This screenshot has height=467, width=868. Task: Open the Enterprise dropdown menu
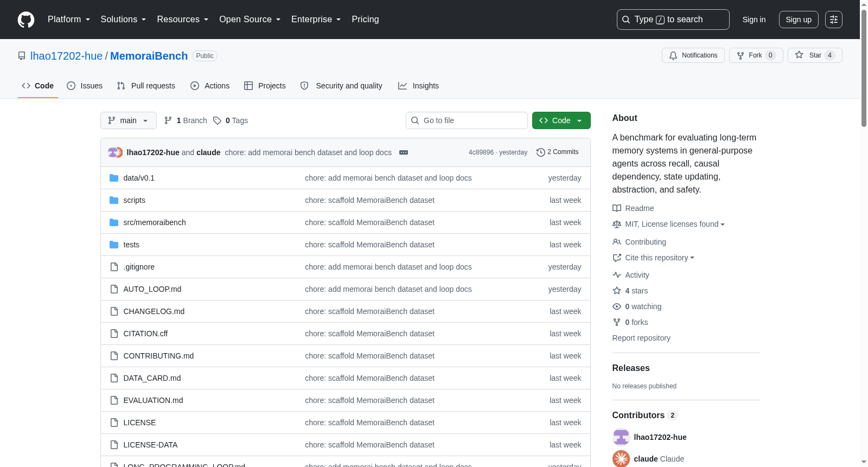click(x=316, y=20)
